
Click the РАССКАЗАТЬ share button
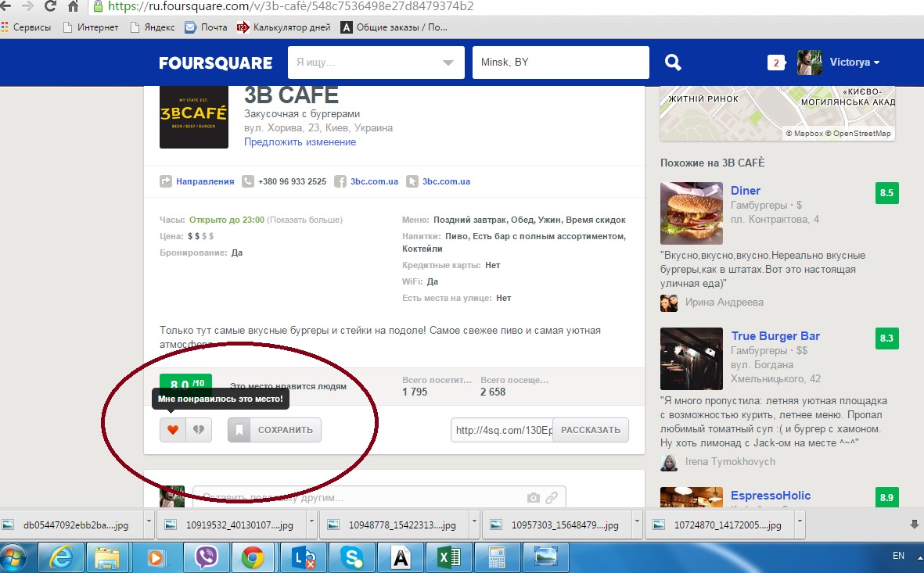591,430
